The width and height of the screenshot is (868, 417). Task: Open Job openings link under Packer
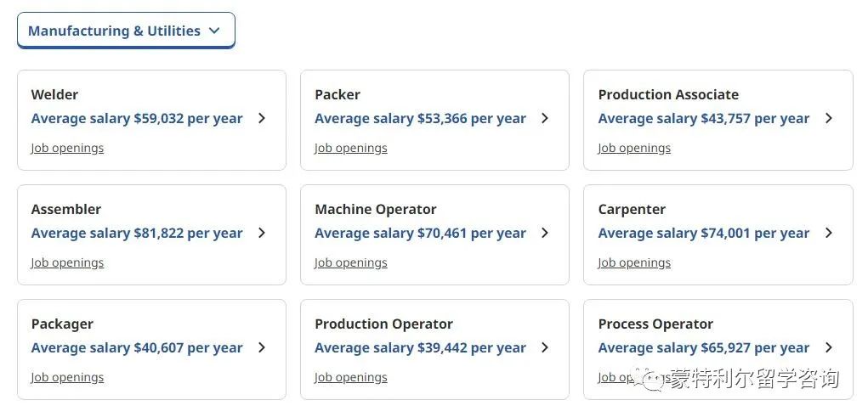tap(351, 149)
